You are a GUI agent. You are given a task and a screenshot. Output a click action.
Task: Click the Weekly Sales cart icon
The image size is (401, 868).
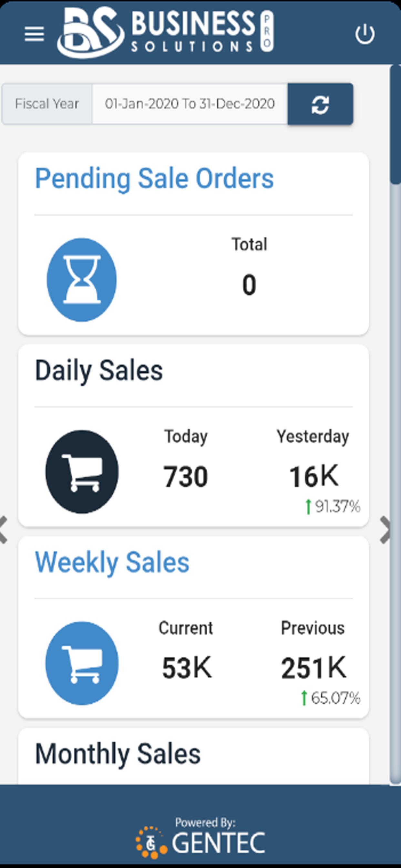click(x=82, y=663)
